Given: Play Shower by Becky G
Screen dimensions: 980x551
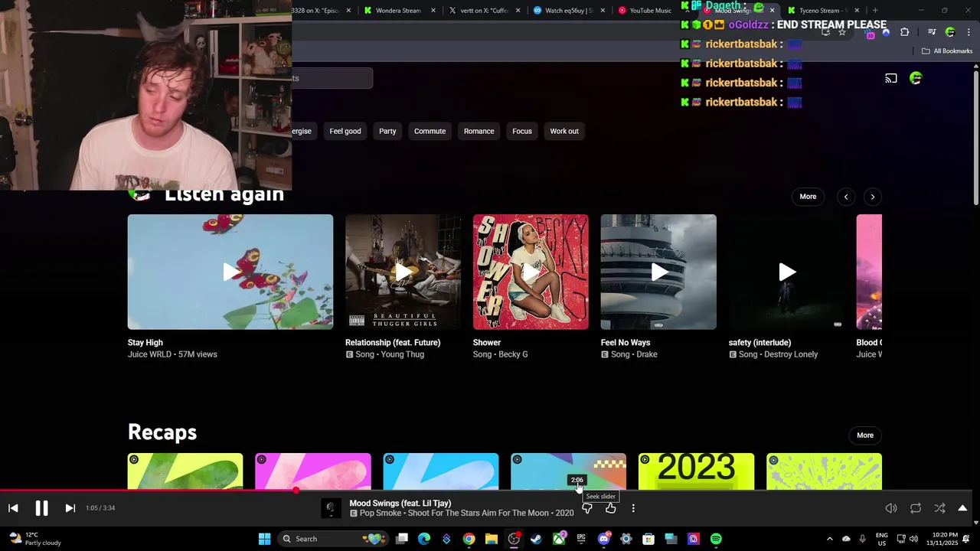Looking at the screenshot, I should click(x=531, y=272).
